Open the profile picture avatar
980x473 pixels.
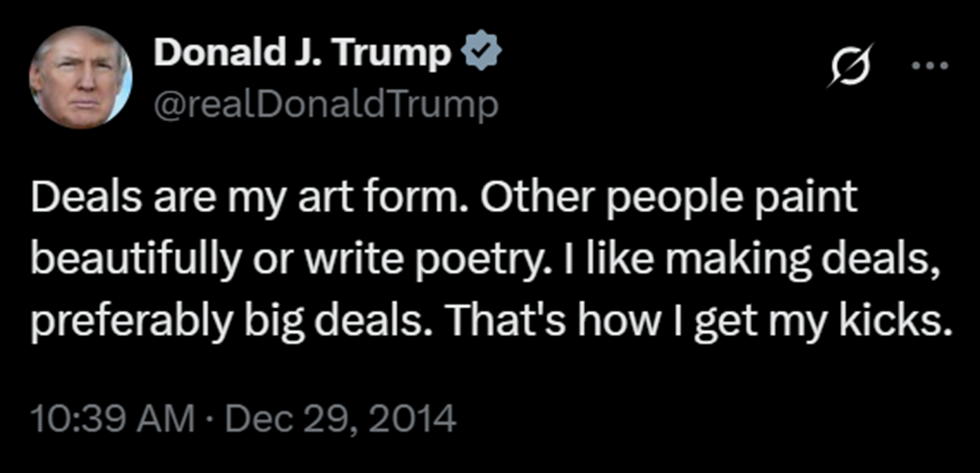tap(81, 78)
